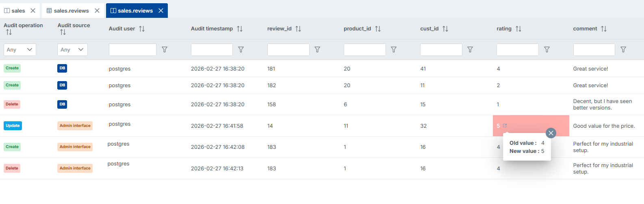This screenshot has width=644, height=204.
Task: Focus the rating filter field
Action: coord(518,49)
